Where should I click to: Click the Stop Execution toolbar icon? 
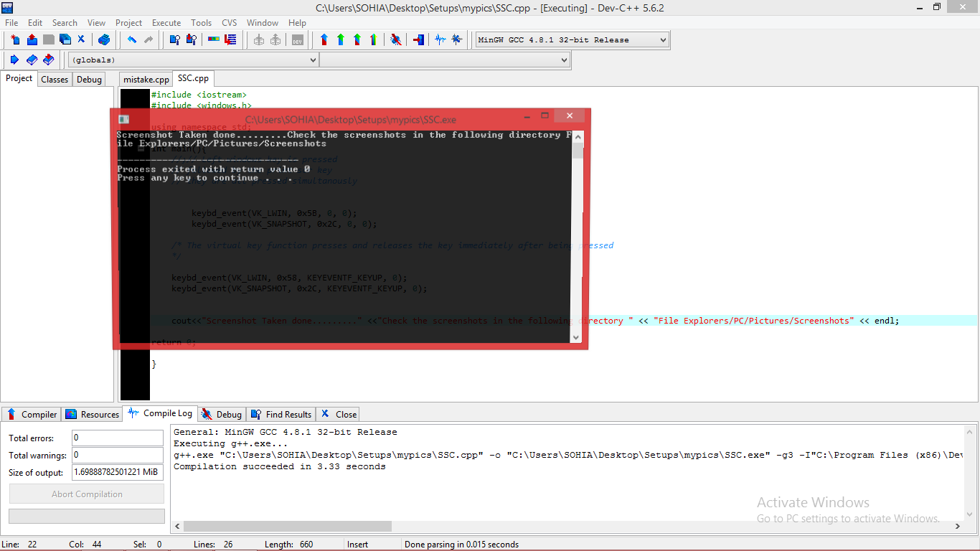[x=419, y=39]
